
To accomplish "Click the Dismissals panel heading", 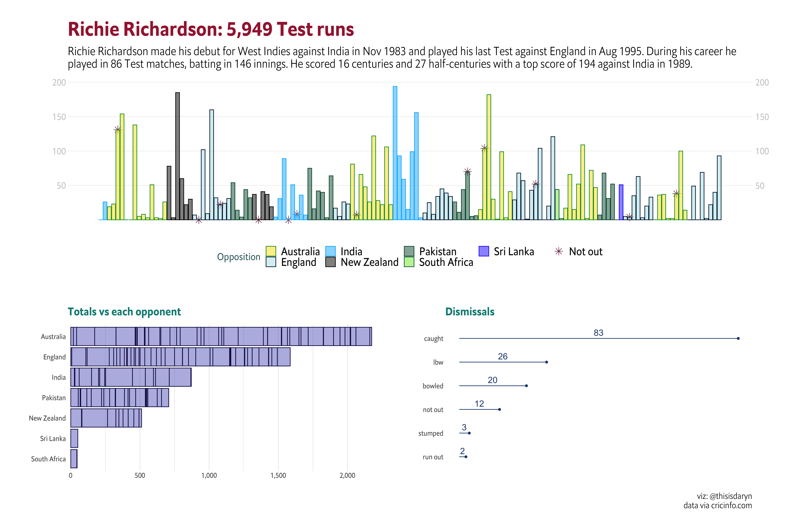I will coord(470,312).
